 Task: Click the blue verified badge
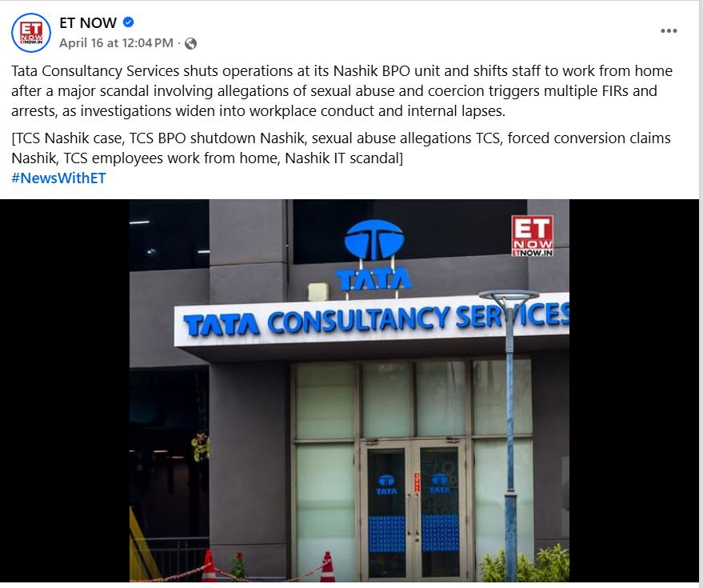(128, 22)
